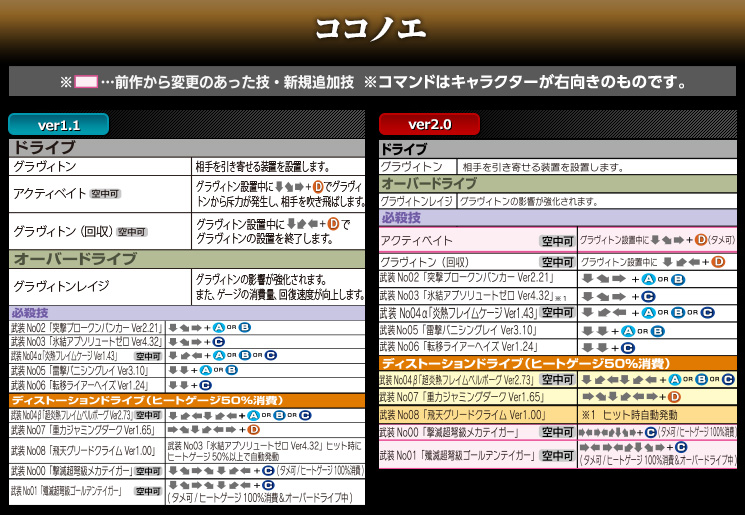The height and width of the screenshot is (515, 745).
Task: Click the D button icon in ver2.0 武装No07 command
Action: (x=674, y=397)
